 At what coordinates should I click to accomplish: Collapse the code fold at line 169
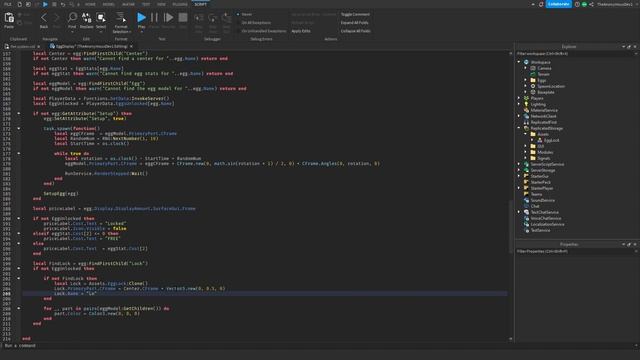[x=19, y=113]
